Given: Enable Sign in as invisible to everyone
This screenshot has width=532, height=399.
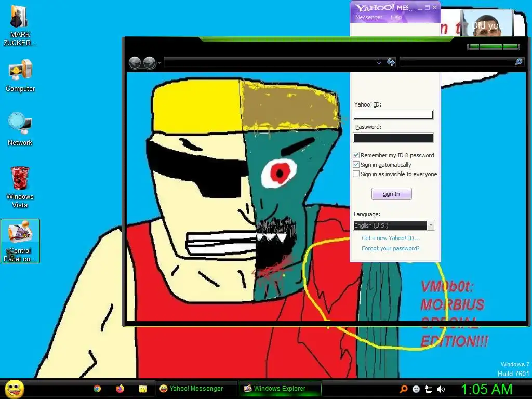Looking at the screenshot, I should tap(356, 174).
